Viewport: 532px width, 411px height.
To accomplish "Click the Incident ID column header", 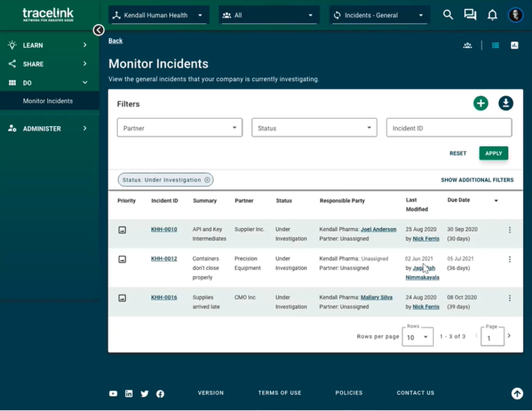I will pos(165,201).
